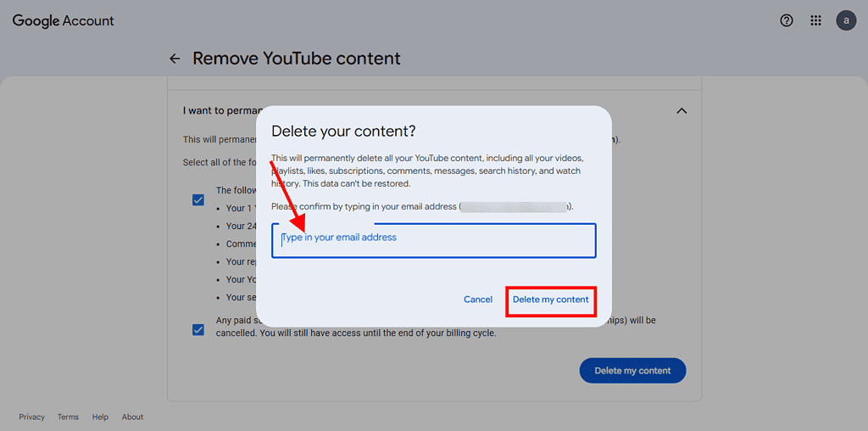Open the Help question mark icon

tap(786, 21)
